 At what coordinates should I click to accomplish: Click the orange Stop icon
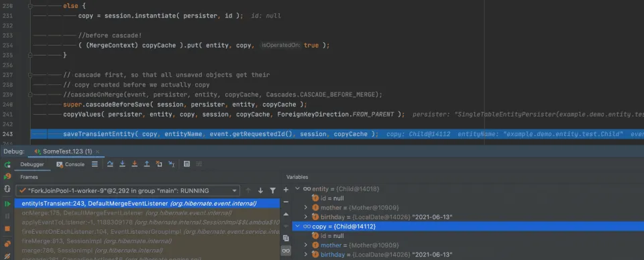(x=7, y=229)
